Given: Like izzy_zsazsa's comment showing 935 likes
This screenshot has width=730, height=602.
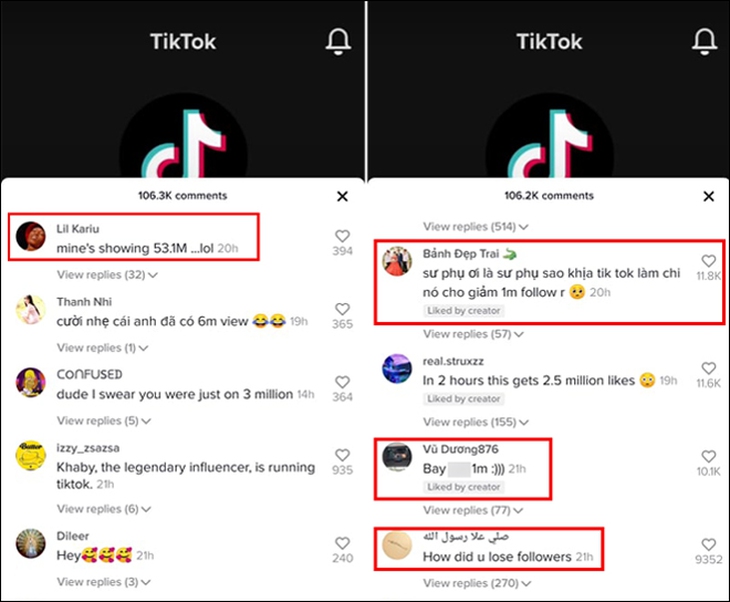Looking at the screenshot, I should click(x=342, y=455).
